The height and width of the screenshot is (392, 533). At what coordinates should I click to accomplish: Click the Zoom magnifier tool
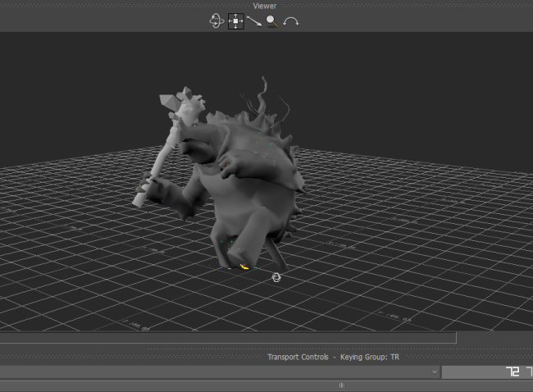click(x=271, y=21)
